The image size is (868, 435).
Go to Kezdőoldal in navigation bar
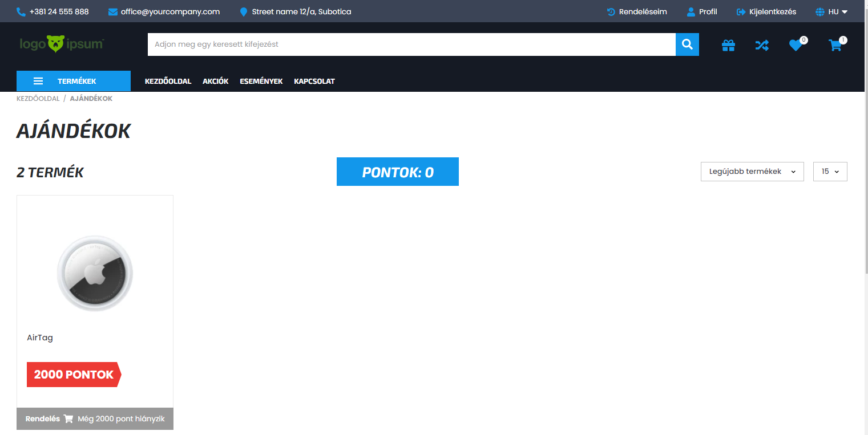pos(168,82)
